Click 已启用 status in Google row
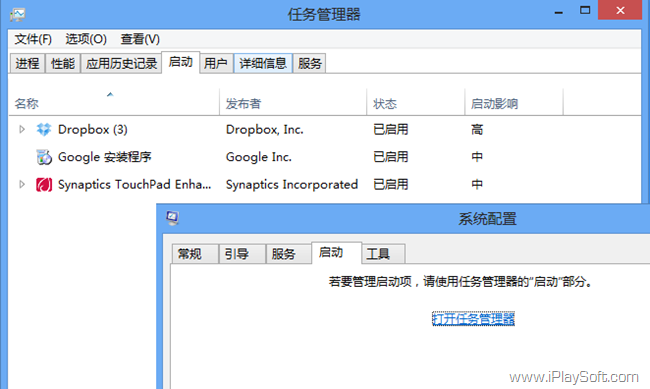650x389 pixels. tap(390, 157)
